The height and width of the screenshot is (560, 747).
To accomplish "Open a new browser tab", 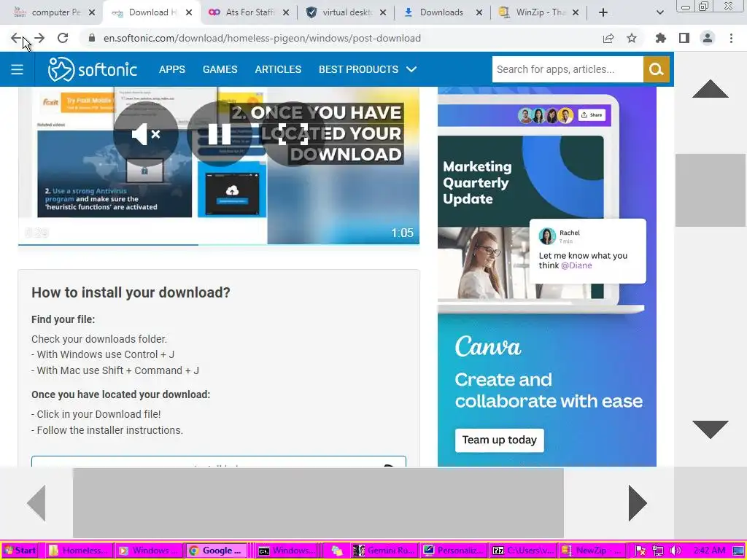I will point(603,12).
